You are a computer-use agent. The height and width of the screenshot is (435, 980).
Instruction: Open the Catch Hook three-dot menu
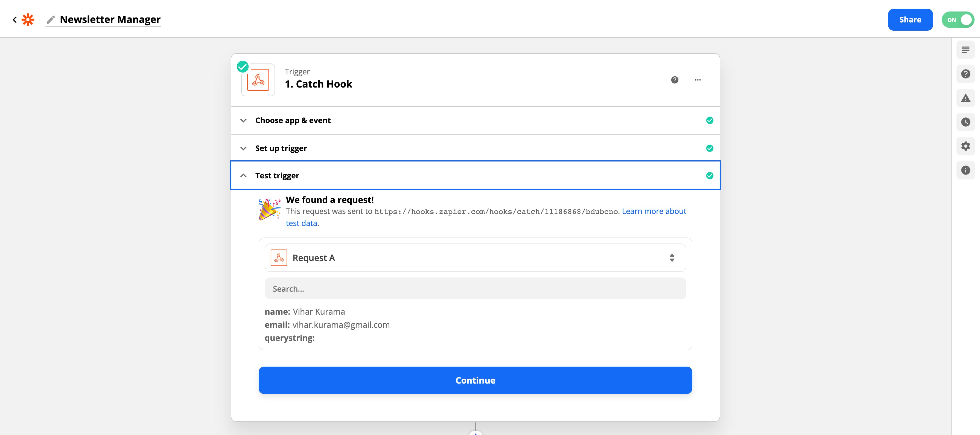tap(697, 80)
